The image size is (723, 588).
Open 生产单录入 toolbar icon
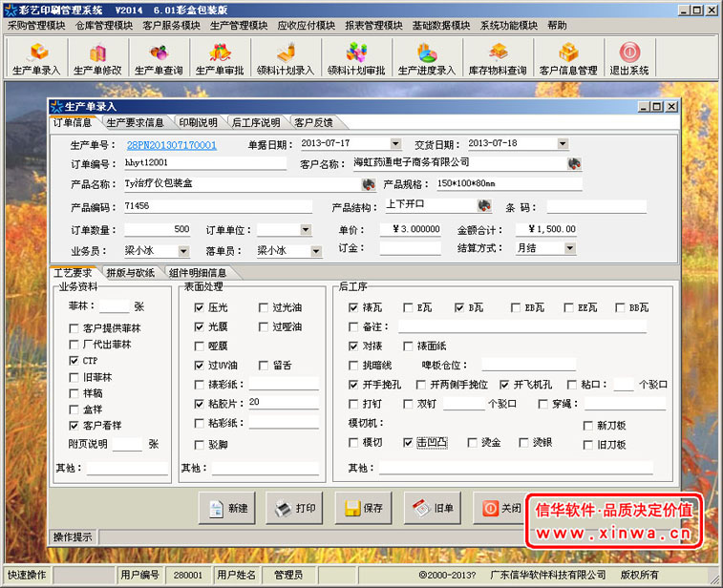(x=36, y=58)
